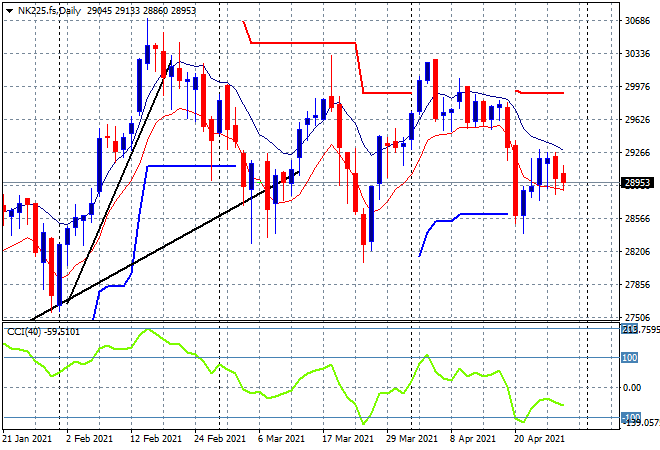Click the CCI -100 level label
Screen dimensions: 660x450
tap(631, 418)
